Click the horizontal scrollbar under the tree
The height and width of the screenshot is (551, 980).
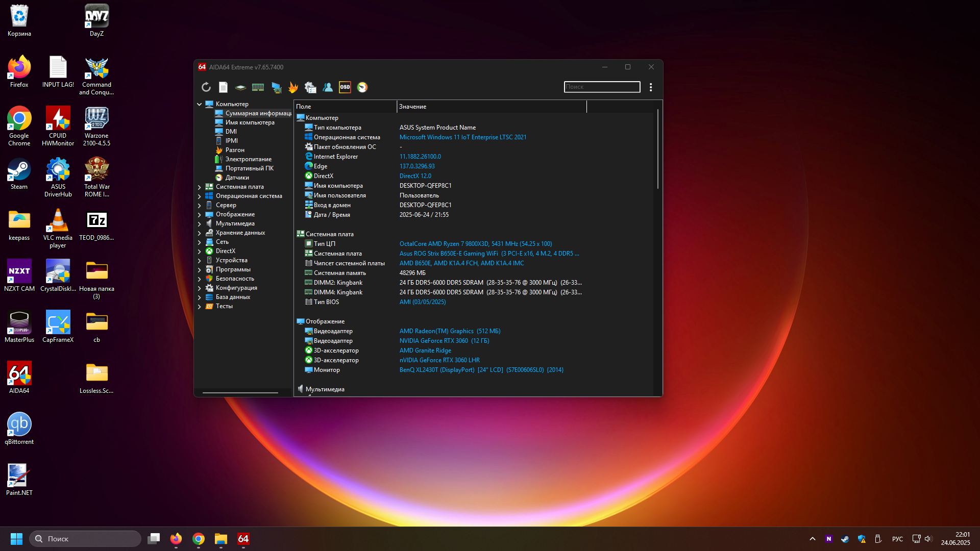[x=240, y=393]
